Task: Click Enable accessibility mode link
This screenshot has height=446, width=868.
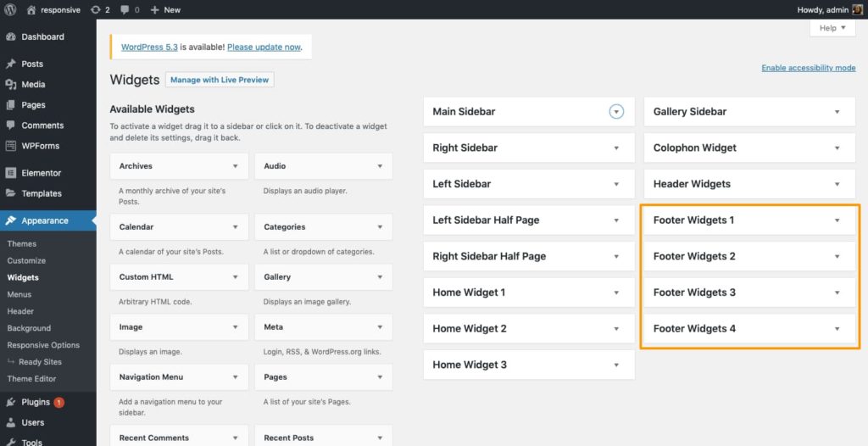Action: pyautogui.click(x=808, y=68)
